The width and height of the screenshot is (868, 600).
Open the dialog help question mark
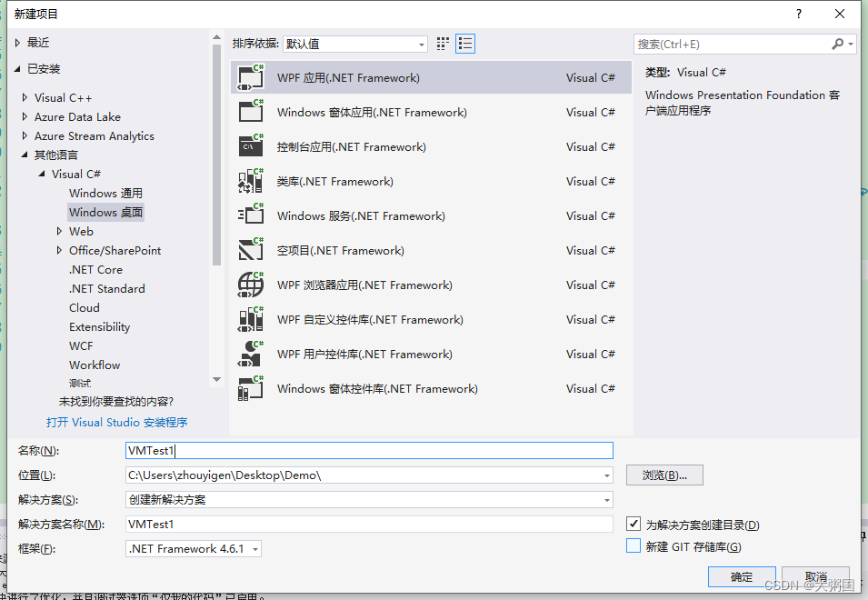(798, 14)
